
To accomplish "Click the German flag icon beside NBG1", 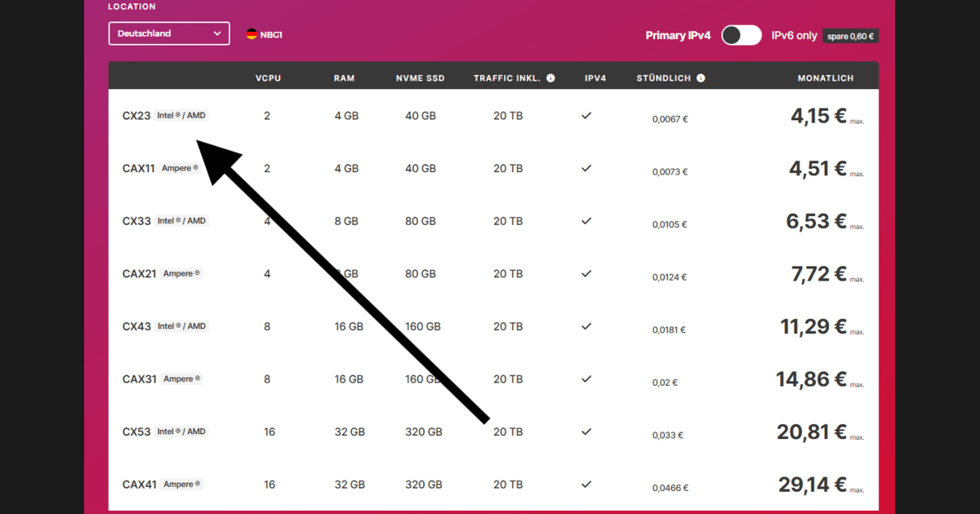I will [252, 34].
